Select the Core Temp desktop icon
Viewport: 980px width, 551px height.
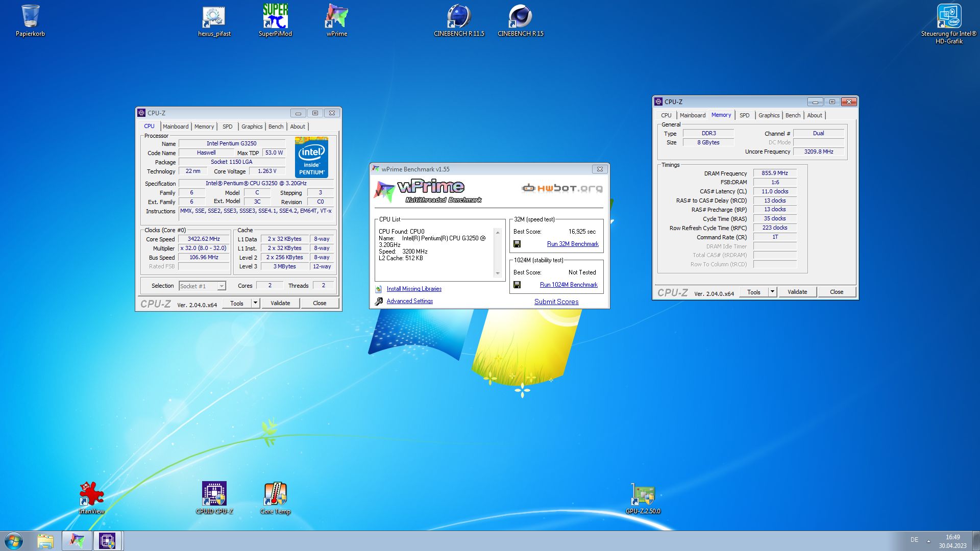[275, 497]
